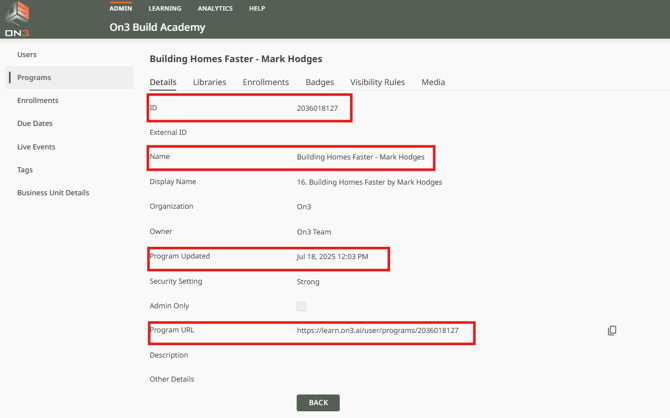
Task: Copy the Program URL with the clipboard icon
Action: click(x=612, y=330)
